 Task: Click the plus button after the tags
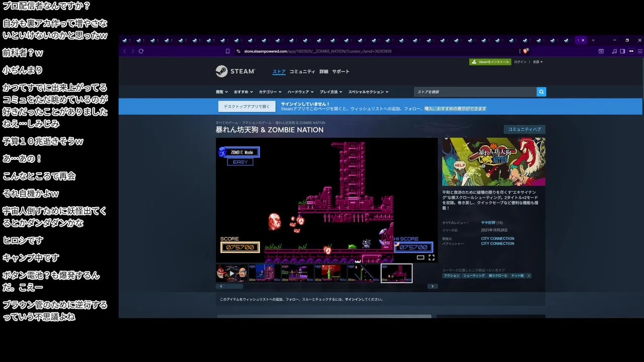[x=528, y=276]
